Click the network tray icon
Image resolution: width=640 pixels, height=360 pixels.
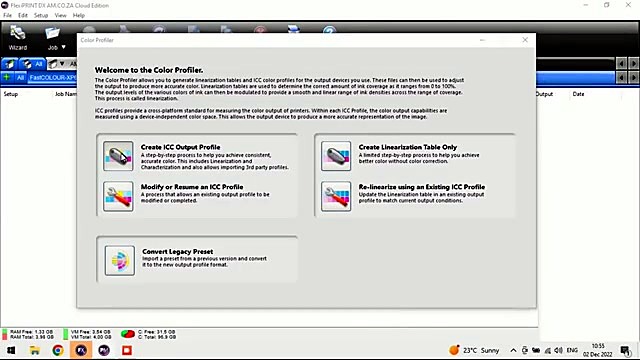point(547,350)
